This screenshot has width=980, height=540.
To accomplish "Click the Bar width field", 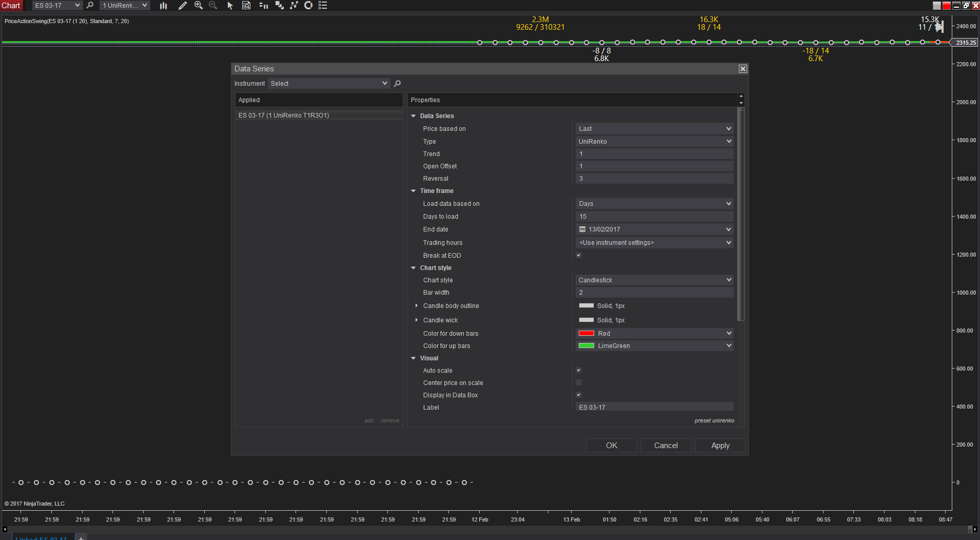I will 654,293.
